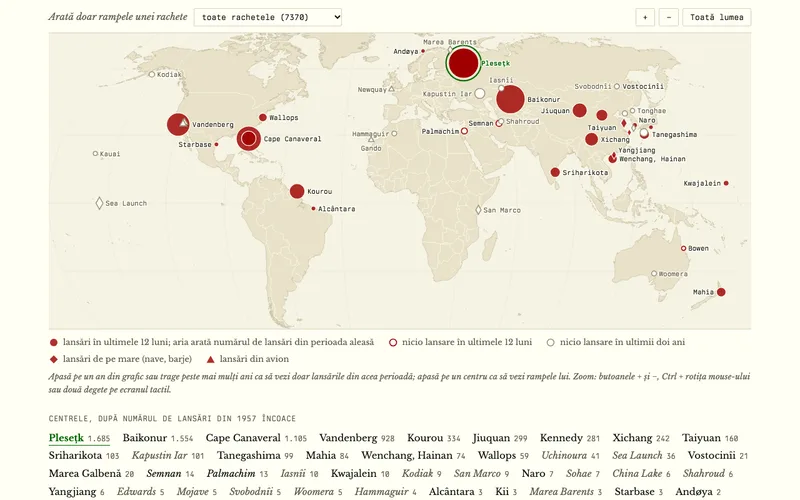Reset the map with 'Toată lumea' button
The width and height of the screenshot is (800, 500).
(x=716, y=17)
